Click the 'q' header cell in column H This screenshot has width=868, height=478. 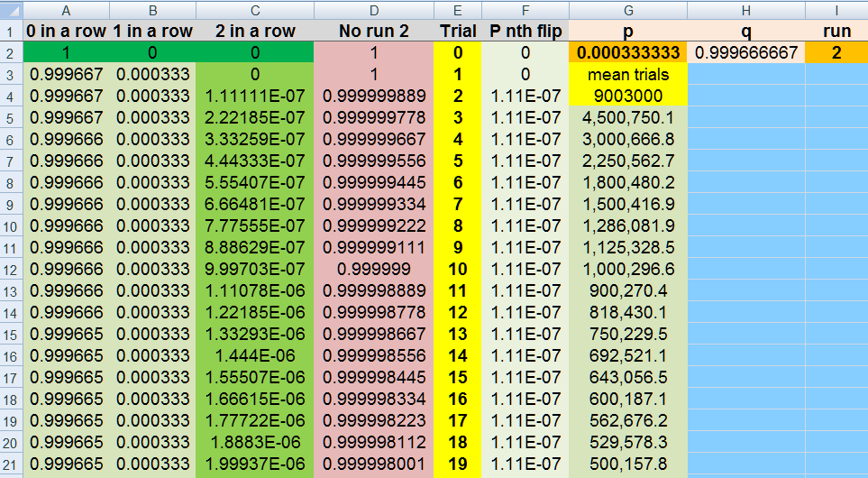[746, 31]
